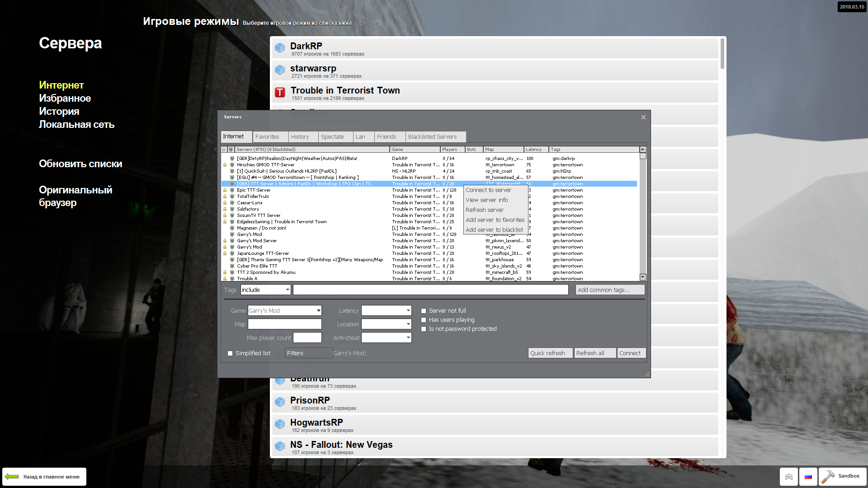Click the Tags text input field
This screenshot has width=868, height=488.
coord(430,290)
